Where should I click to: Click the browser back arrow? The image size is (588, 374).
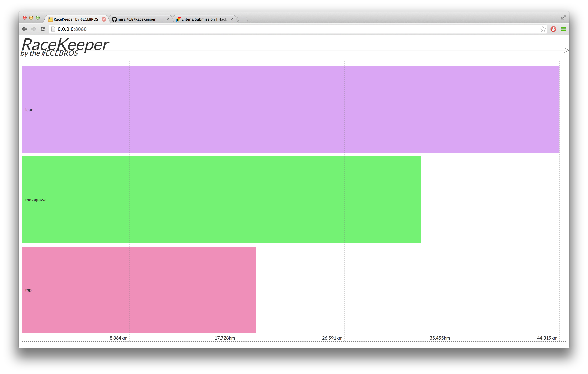(24, 29)
